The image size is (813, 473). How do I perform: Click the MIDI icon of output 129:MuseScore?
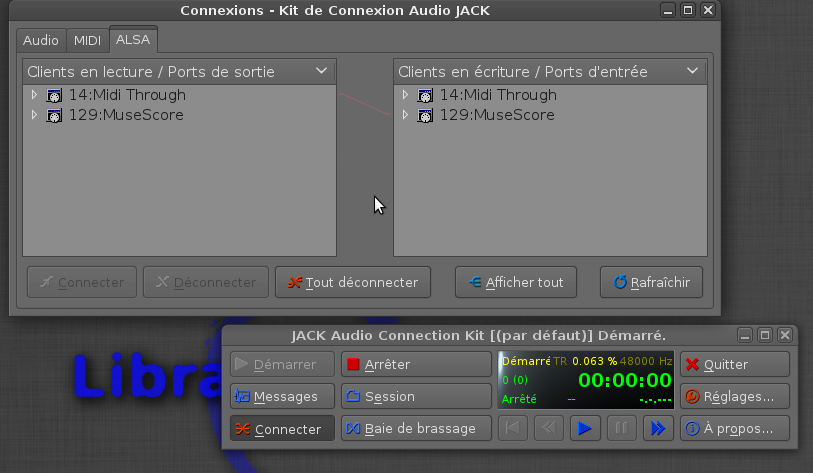tap(54, 115)
